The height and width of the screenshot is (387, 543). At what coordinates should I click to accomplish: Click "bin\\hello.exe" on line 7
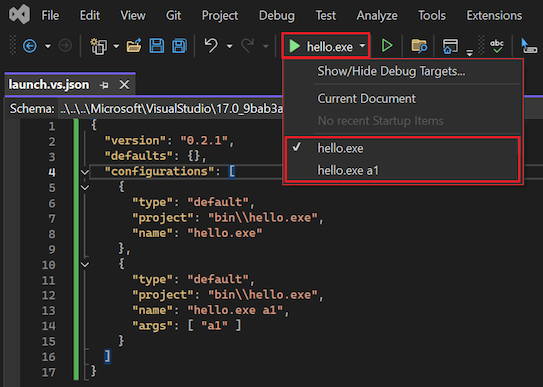(x=262, y=218)
